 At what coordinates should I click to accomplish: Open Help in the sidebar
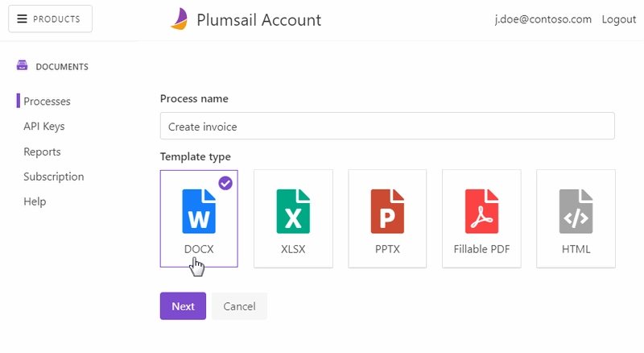click(x=35, y=201)
